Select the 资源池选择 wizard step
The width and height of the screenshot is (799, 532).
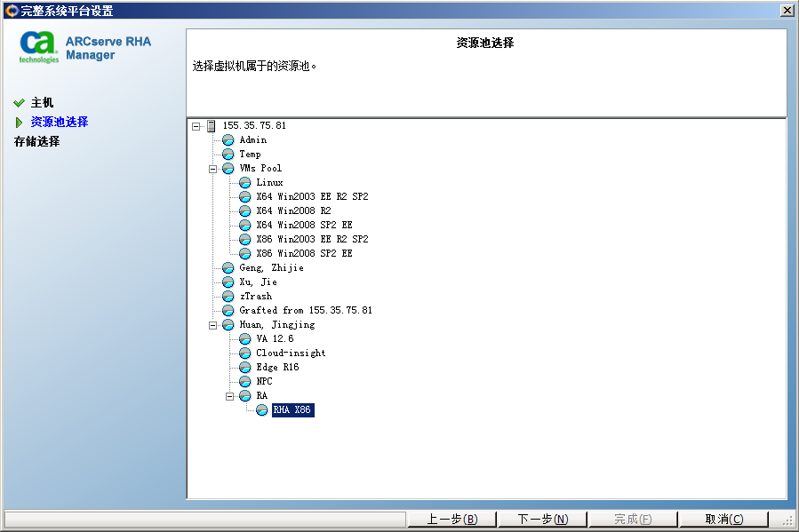[x=60, y=123]
